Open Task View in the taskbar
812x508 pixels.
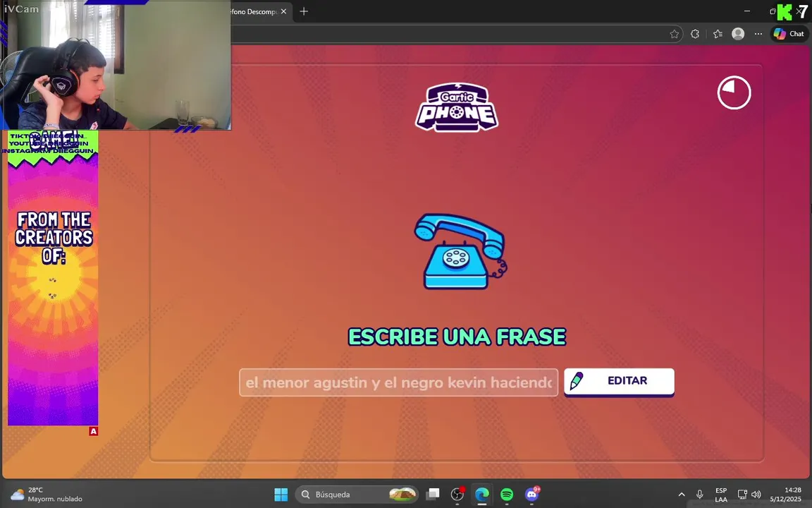coord(433,495)
